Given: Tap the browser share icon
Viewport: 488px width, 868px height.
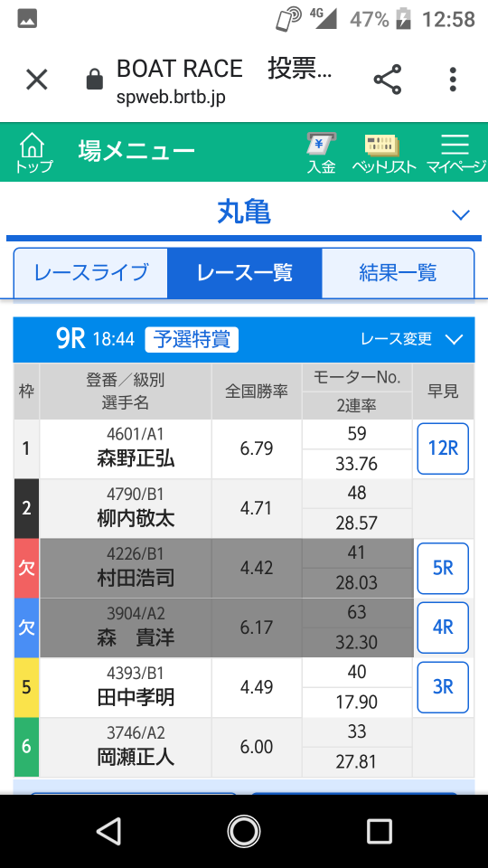Looking at the screenshot, I should click(x=388, y=80).
